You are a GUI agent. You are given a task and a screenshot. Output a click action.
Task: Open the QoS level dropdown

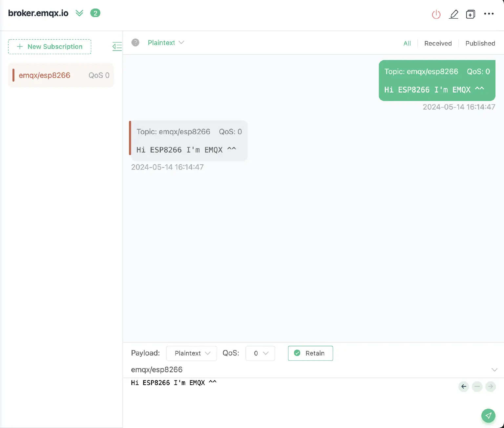tap(260, 353)
